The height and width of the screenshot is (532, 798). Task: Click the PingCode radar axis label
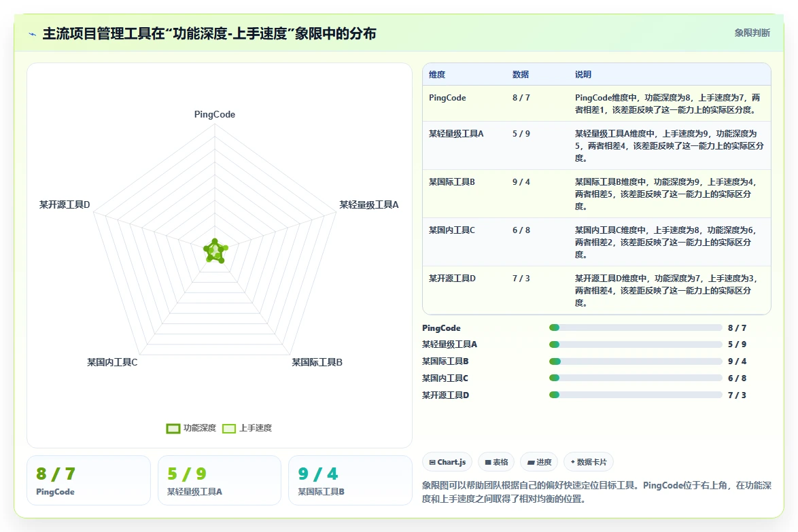(215, 114)
